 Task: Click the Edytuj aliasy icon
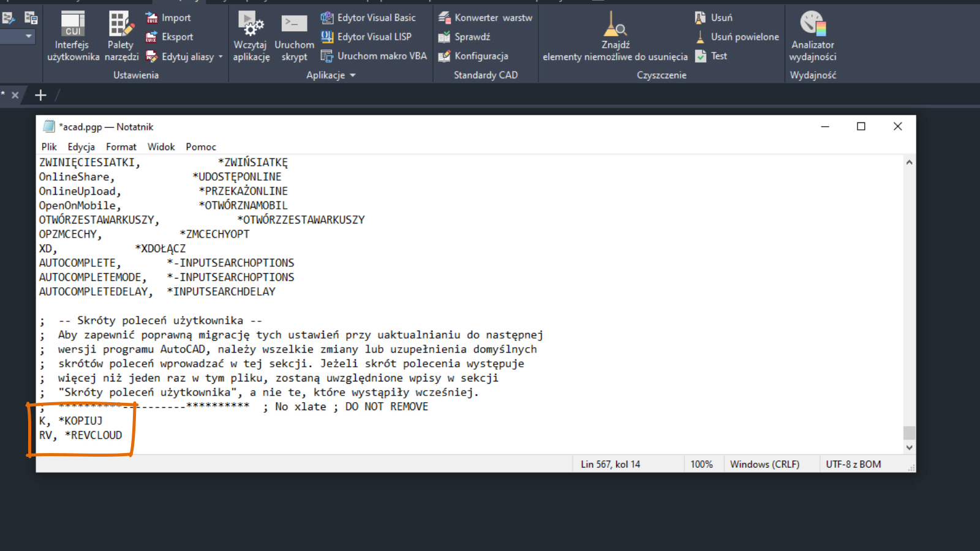click(x=152, y=56)
